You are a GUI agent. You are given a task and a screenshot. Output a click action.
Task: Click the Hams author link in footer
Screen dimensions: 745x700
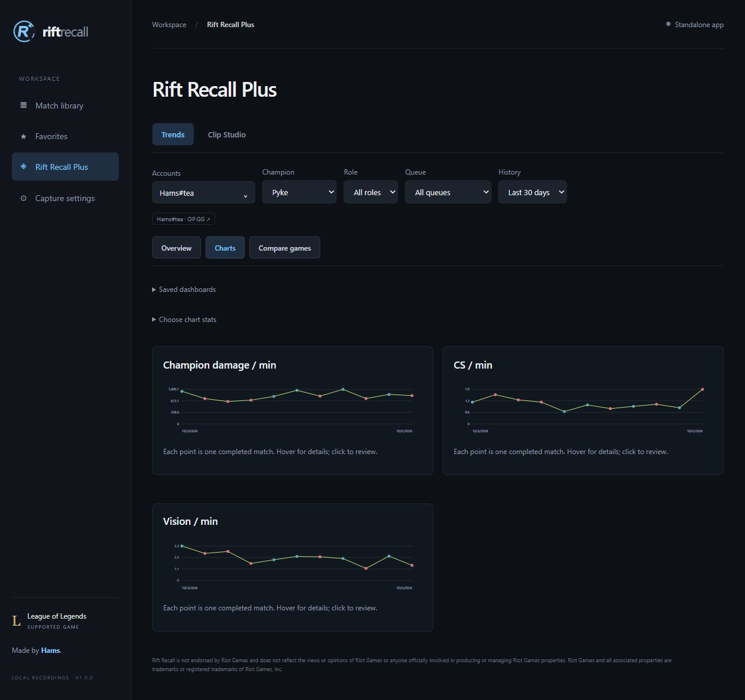point(50,650)
